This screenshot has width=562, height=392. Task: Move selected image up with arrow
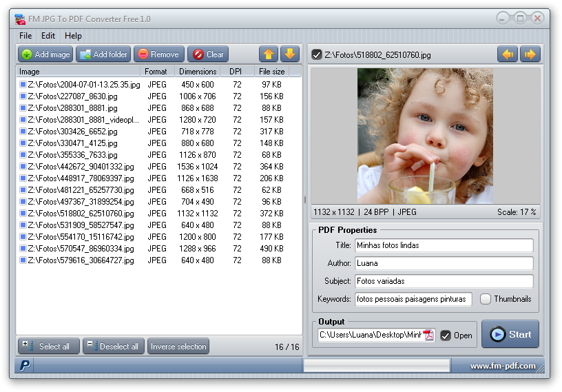coord(269,54)
